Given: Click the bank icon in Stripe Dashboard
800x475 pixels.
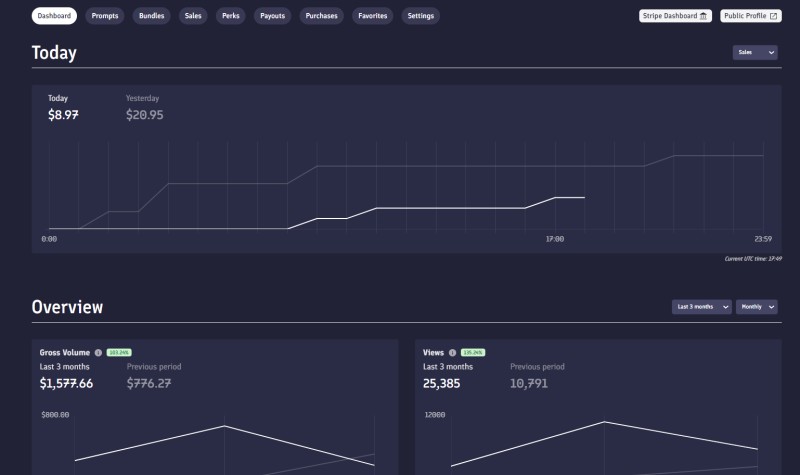Looking at the screenshot, I should tap(704, 16).
